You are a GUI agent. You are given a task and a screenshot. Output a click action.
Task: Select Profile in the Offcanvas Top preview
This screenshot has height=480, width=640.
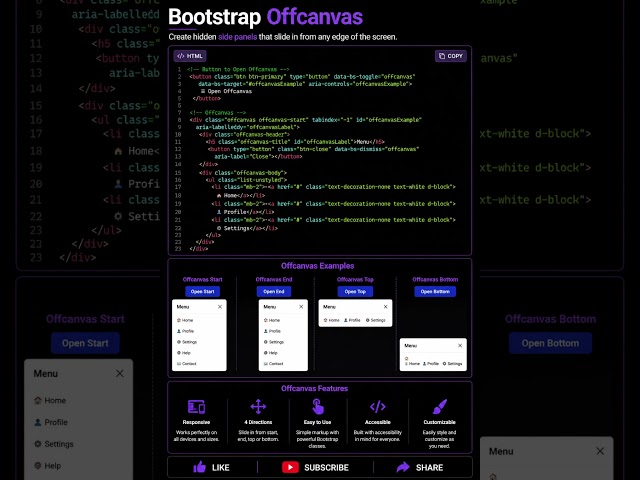pos(352,320)
